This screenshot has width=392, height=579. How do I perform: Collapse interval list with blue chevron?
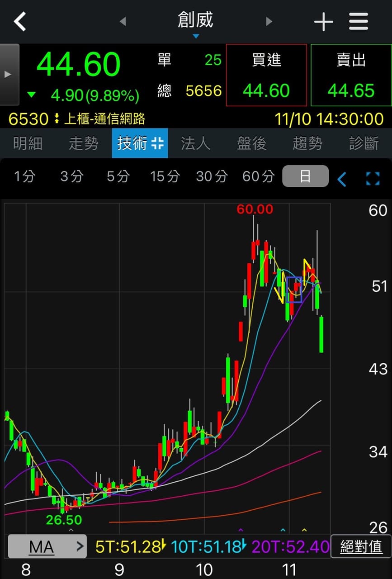pos(342,179)
